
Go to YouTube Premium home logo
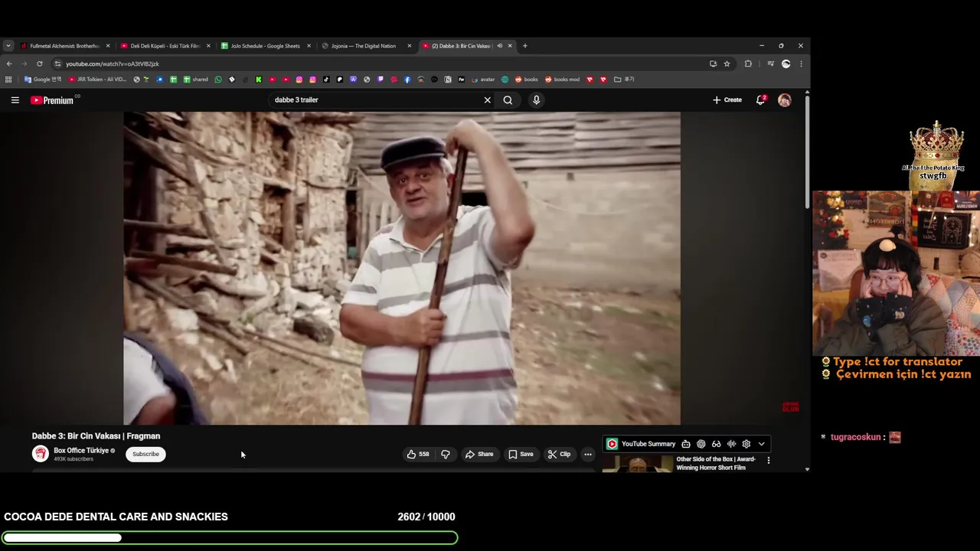(52, 100)
